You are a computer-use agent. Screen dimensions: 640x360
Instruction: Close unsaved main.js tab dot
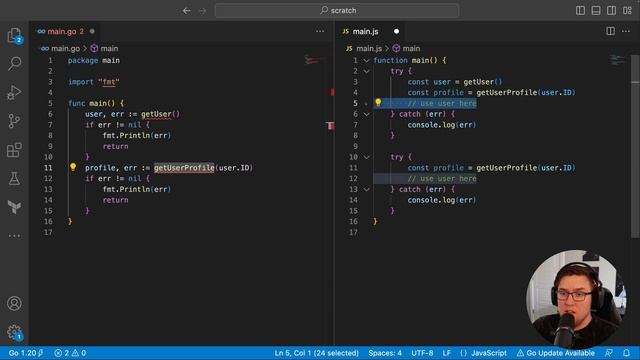pyautogui.click(x=396, y=31)
